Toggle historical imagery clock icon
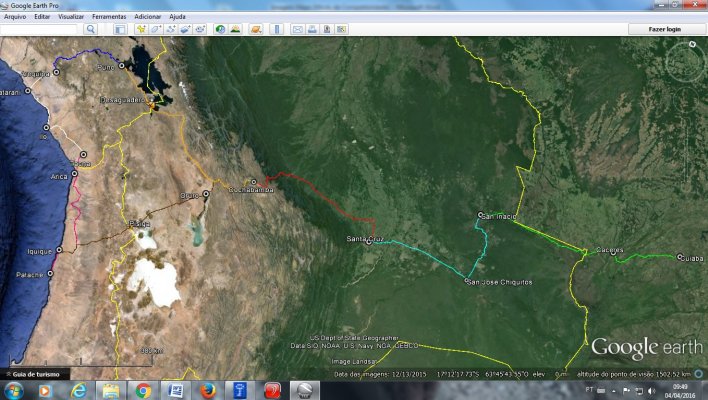 tap(220, 29)
